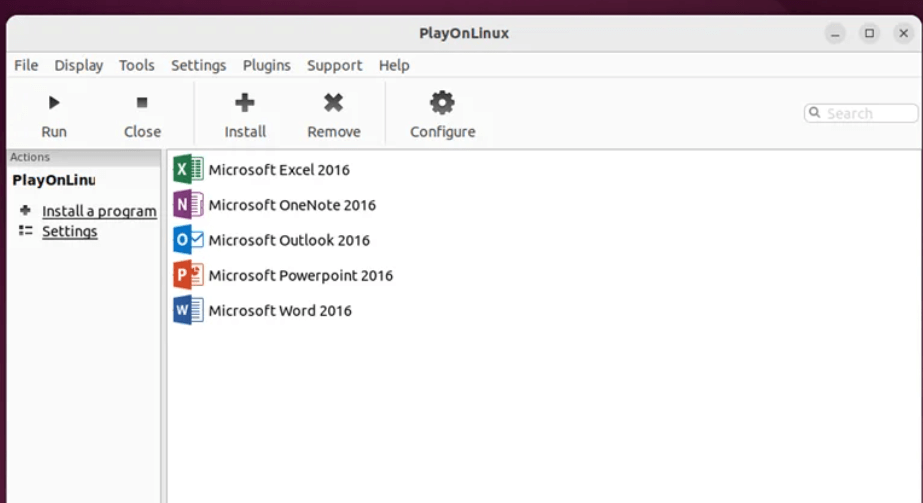923x503 pixels.
Task: Open the Settings link in Actions panel
Action: pos(69,231)
